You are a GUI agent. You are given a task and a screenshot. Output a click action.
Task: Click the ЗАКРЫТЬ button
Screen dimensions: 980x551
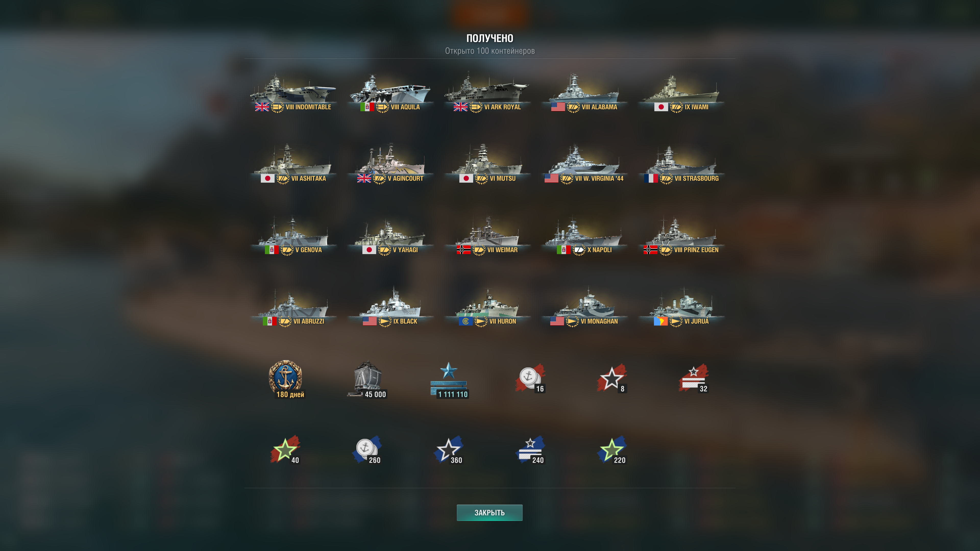(x=490, y=512)
